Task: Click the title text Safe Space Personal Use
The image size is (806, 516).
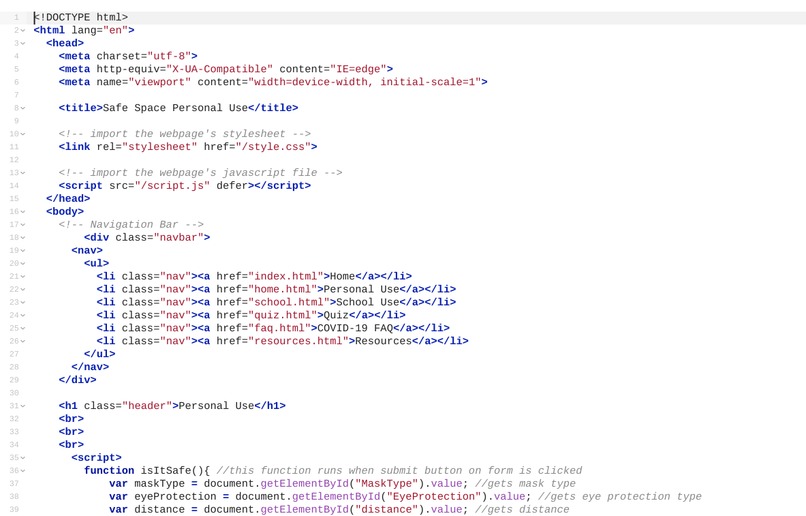Action: click(x=175, y=108)
